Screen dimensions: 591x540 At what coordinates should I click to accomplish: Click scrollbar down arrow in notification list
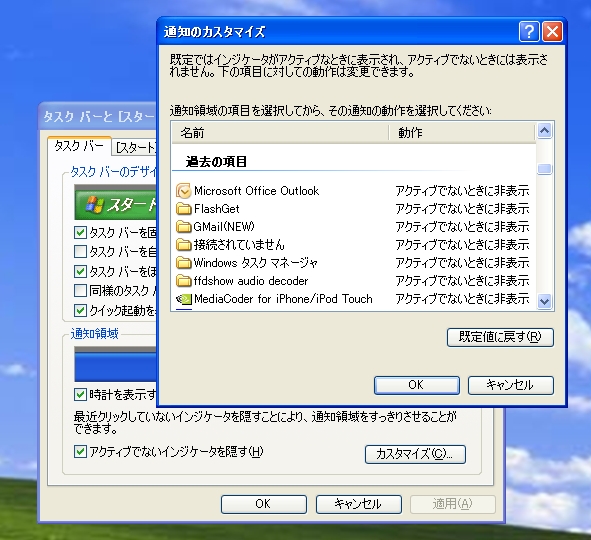pos(545,301)
